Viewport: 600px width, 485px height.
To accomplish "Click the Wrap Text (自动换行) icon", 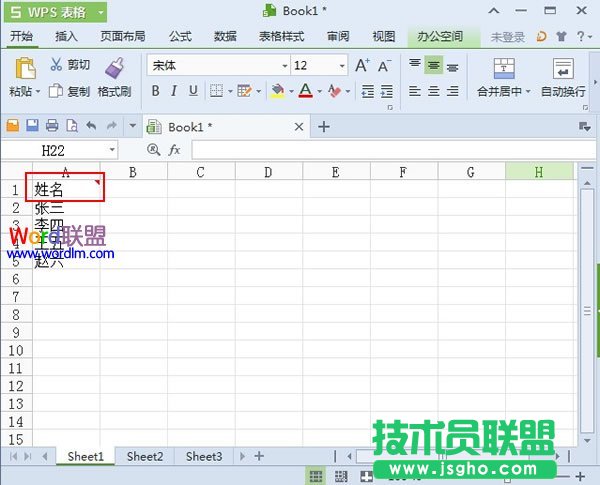I will point(563,68).
